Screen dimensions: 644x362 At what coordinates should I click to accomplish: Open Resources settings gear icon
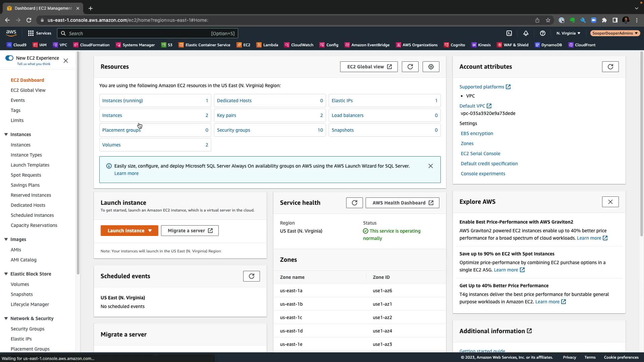[x=431, y=67]
